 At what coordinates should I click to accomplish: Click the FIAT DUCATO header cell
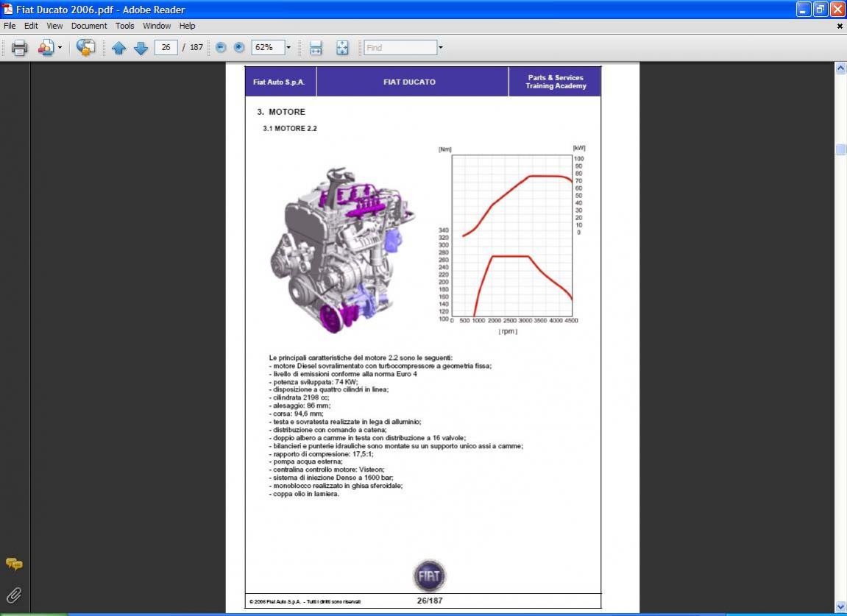(x=412, y=82)
